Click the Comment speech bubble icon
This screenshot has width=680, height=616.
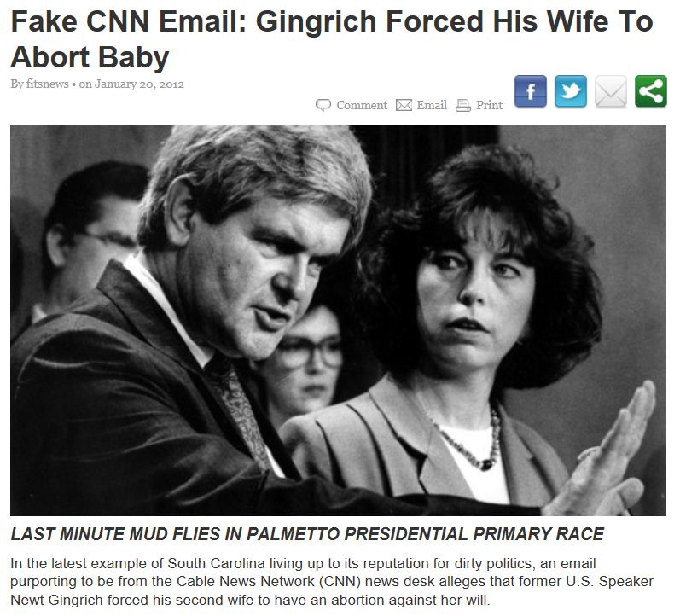pos(323,105)
